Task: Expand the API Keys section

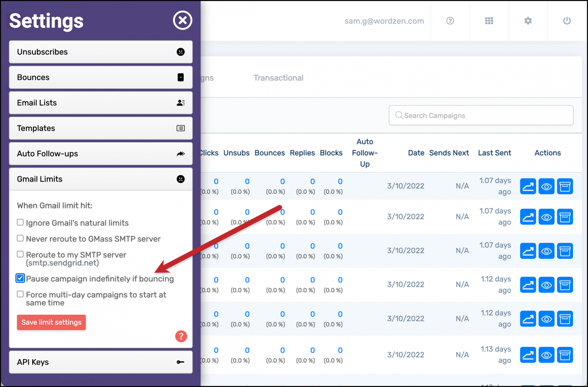Action: click(x=101, y=362)
